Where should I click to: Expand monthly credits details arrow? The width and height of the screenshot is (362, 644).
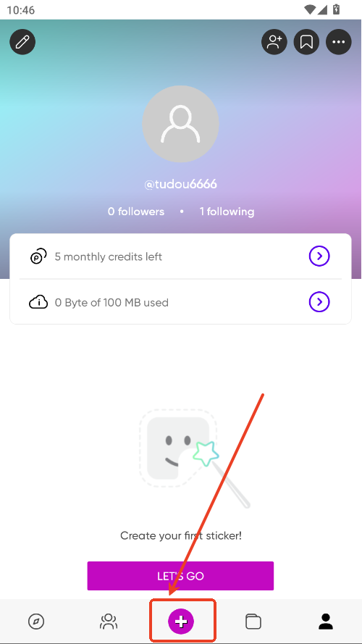[319, 256]
